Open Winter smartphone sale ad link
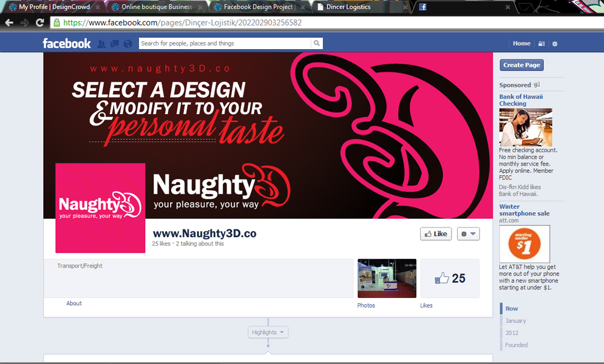Image resolution: width=604 pixels, height=364 pixels. (x=524, y=210)
